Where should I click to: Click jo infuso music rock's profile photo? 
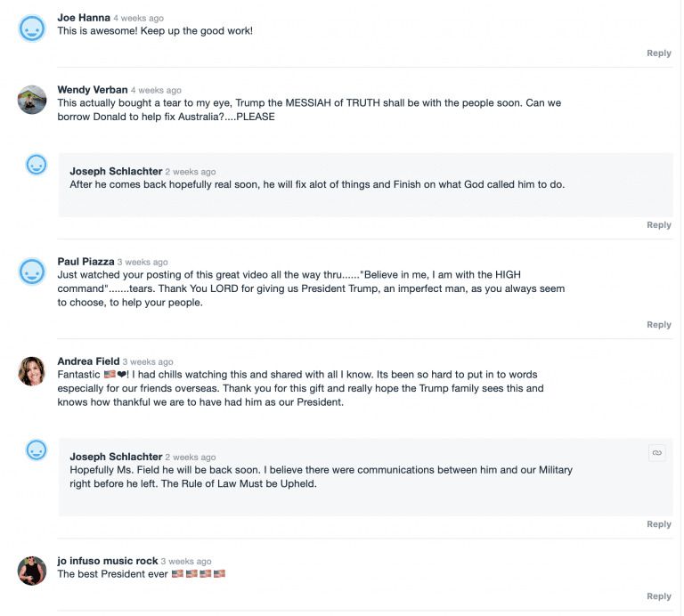tap(32, 571)
